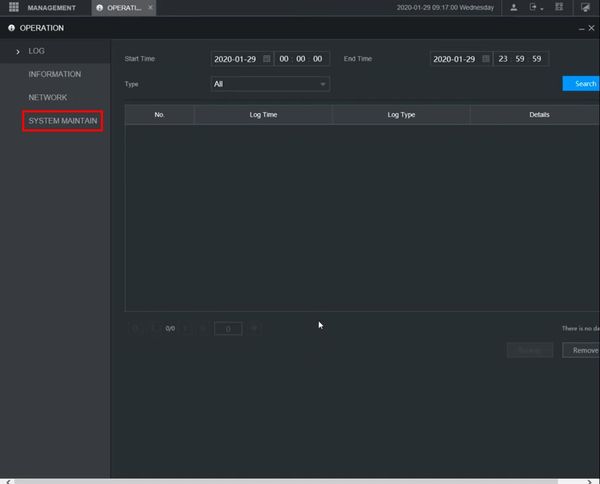Click the user account icon
600x484 pixels.
pos(514,8)
